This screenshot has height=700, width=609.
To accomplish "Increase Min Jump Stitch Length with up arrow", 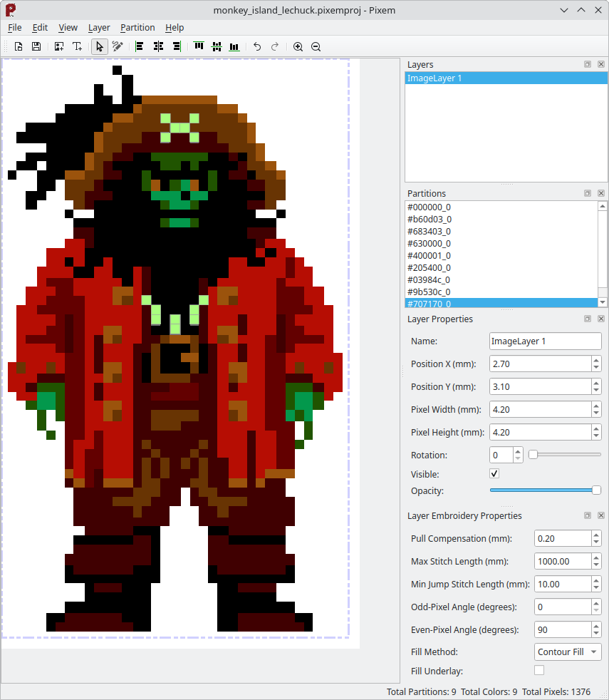I will [x=596, y=580].
